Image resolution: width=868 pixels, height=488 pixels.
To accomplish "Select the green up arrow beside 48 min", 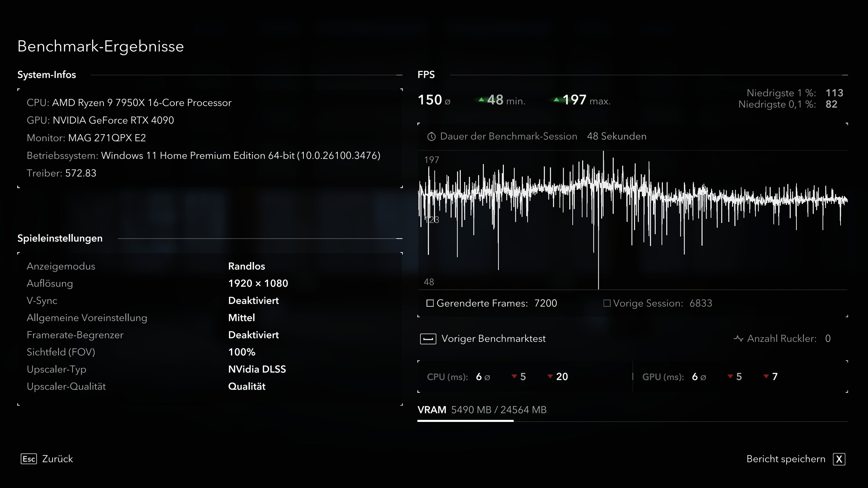I will [481, 100].
